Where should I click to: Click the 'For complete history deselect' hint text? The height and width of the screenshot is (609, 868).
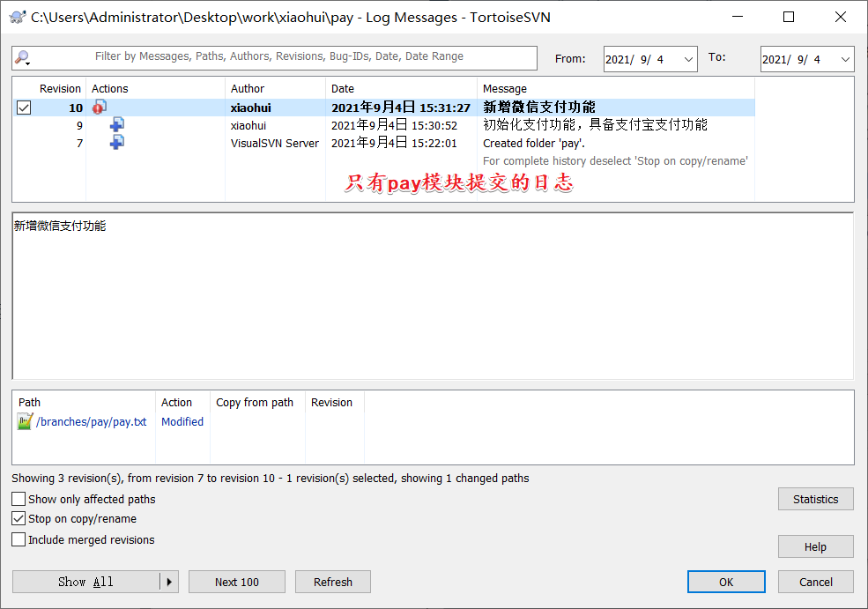coord(615,161)
